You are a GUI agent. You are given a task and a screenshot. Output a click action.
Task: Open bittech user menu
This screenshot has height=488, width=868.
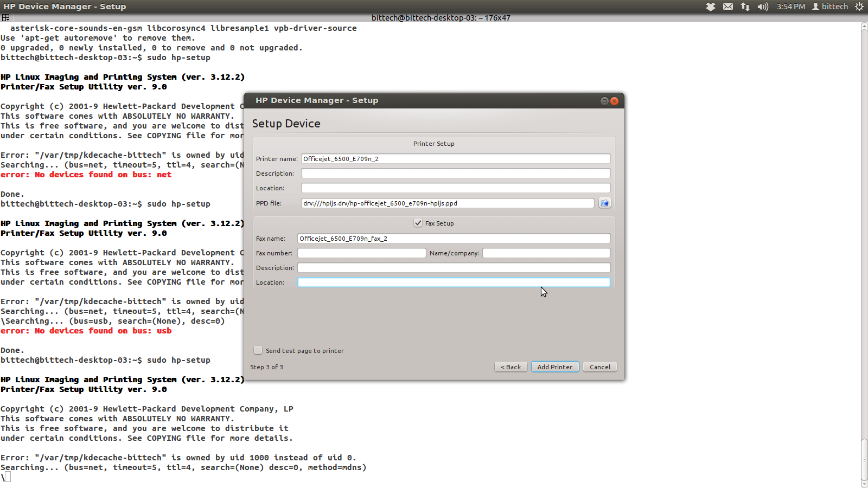coord(830,7)
